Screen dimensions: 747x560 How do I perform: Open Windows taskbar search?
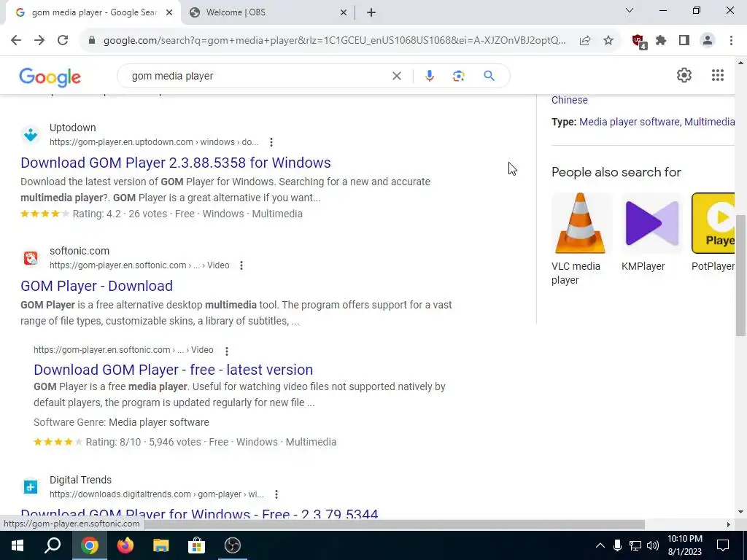click(53, 545)
